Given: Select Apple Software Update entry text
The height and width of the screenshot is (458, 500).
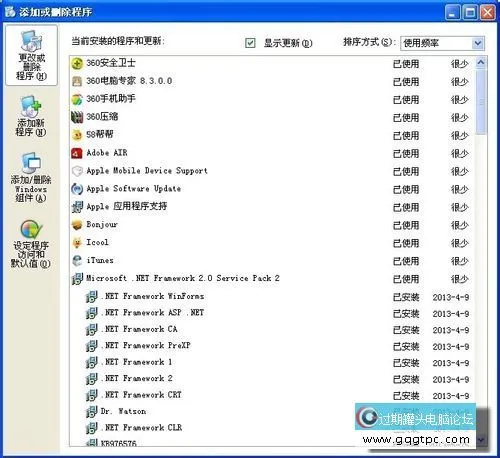Looking at the screenshot, I should point(134,189).
